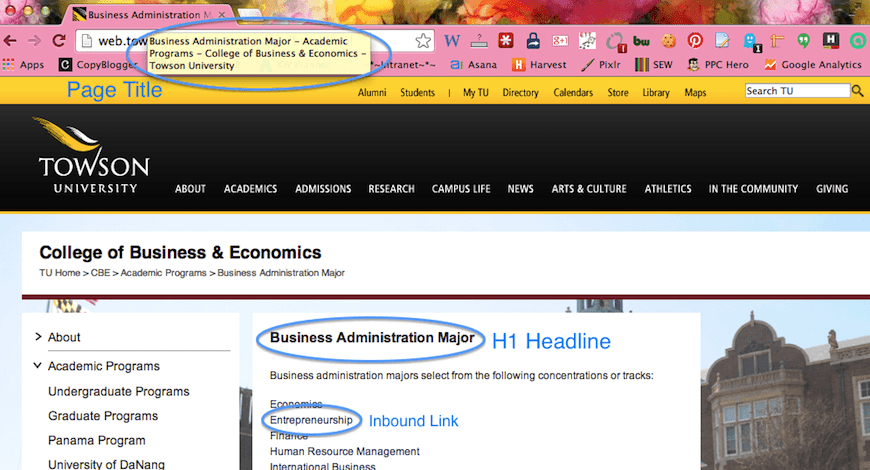Click the Towson University logo
The height and width of the screenshot is (470, 870).
coord(93,155)
